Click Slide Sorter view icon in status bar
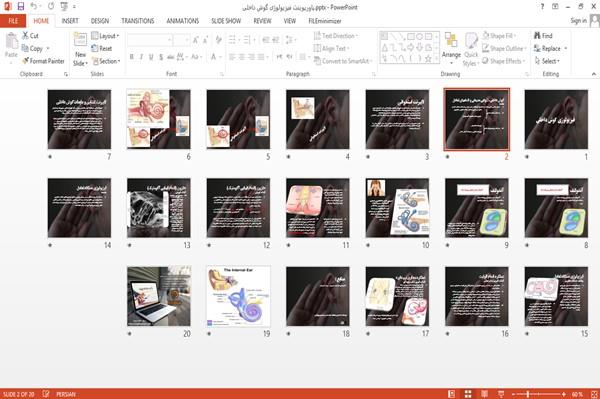600x399 pixels. click(468, 394)
